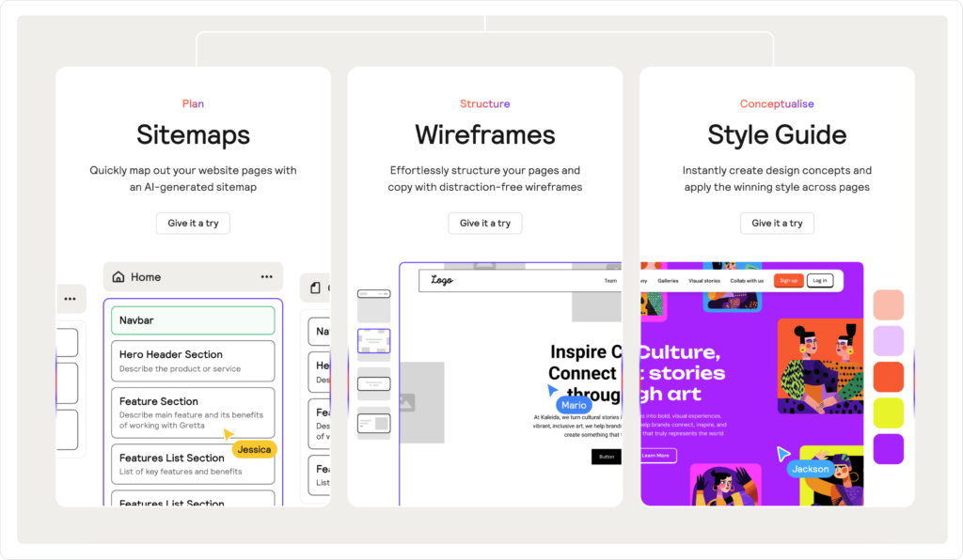Open Visual stories in the navbar
This screenshot has width=963, height=560.
click(703, 281)
